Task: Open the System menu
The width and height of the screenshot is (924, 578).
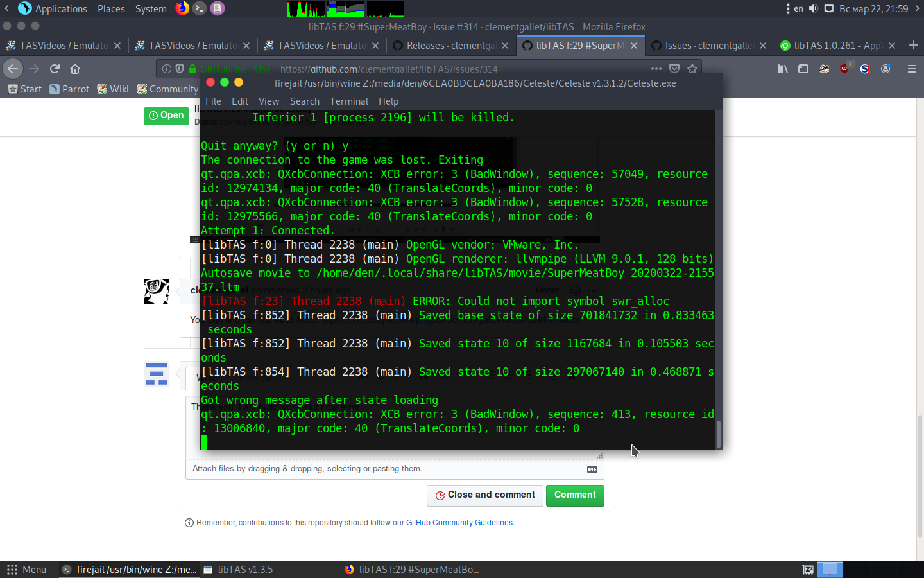Action: (x=151, y=8)
